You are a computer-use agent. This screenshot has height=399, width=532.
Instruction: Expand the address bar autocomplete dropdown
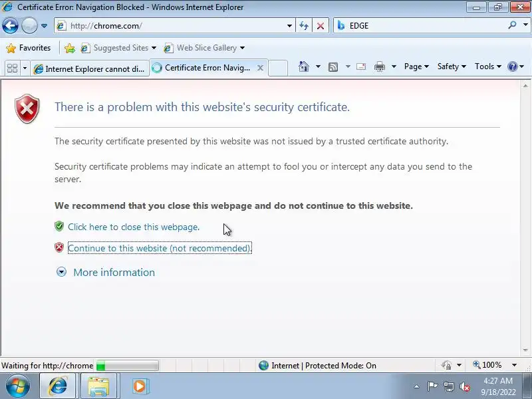[x=289, y=26]
